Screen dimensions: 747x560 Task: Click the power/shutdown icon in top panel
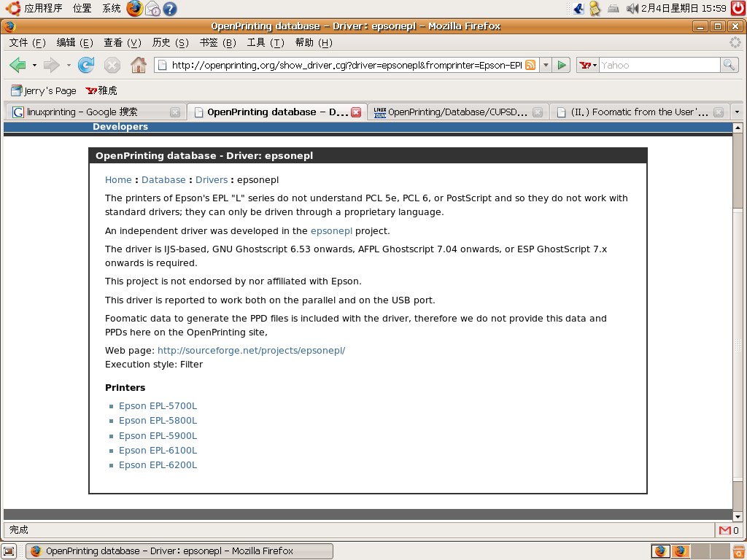click(x=738, y=8)
